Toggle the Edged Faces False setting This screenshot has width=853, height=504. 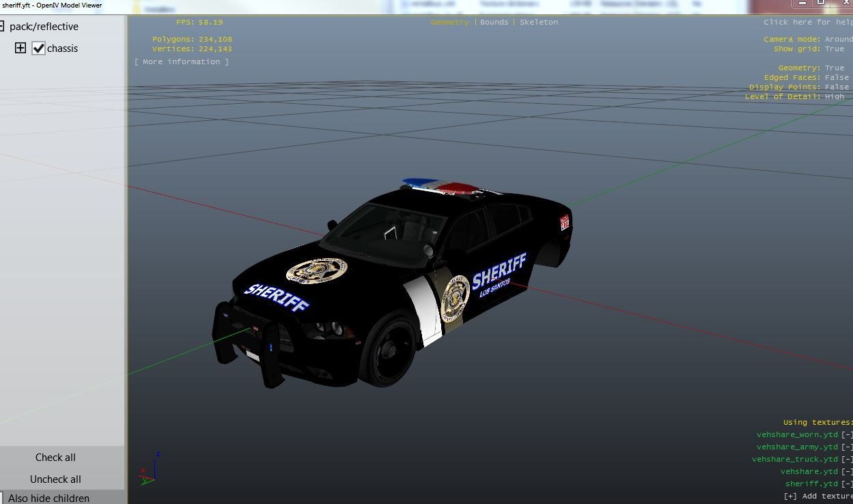[x=837, y=77]
